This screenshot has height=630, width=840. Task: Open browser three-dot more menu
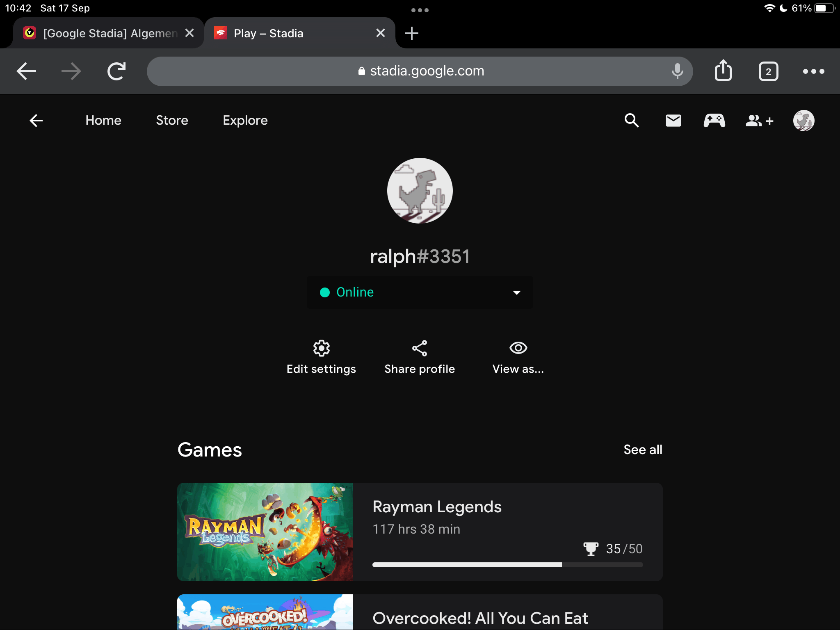point(813,71)
